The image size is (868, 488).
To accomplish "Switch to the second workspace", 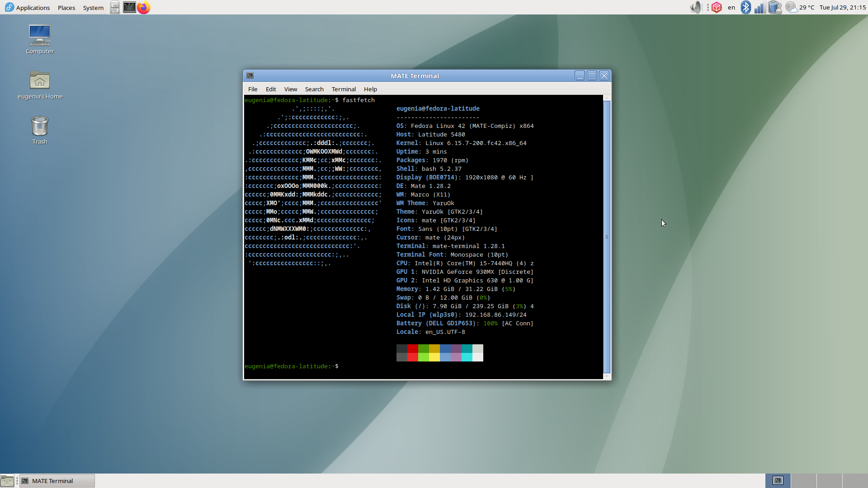I will (x=804, y=481).
